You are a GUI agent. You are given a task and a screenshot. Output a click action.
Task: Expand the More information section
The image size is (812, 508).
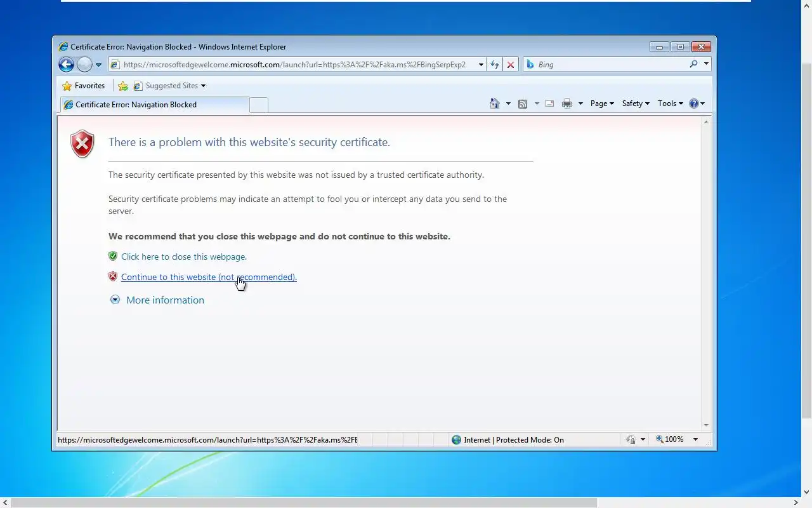click(x=157, y=300)
